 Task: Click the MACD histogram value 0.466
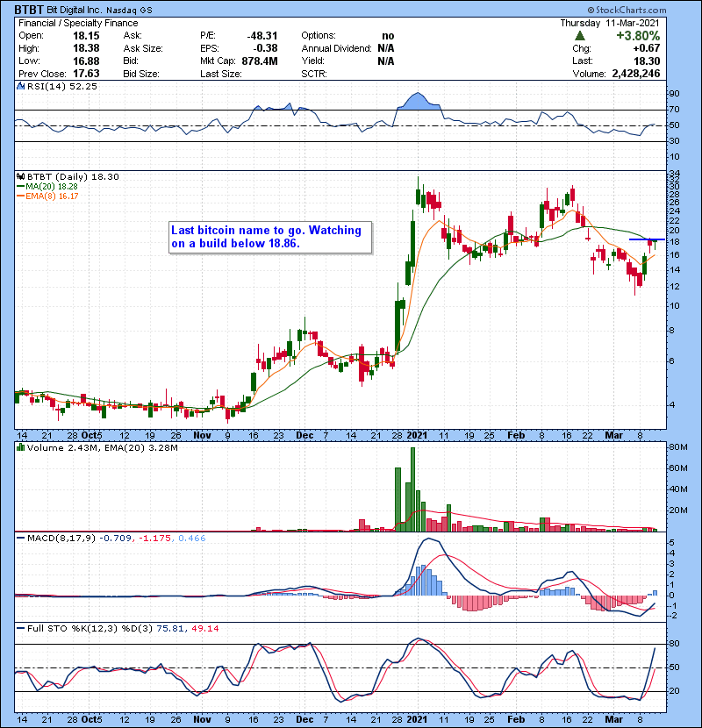(x=192, y=539)
